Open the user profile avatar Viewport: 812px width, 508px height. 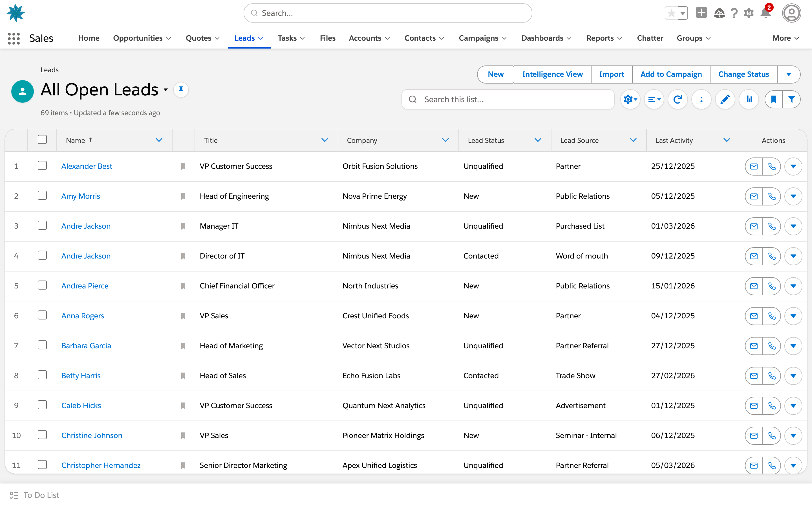[791, 13]
